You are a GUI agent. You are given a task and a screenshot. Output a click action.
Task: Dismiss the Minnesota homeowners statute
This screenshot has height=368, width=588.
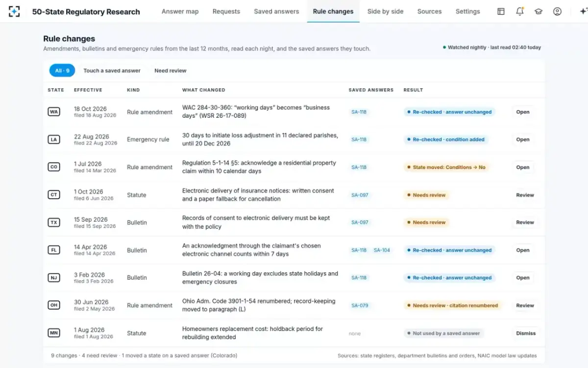coord(526,333)
